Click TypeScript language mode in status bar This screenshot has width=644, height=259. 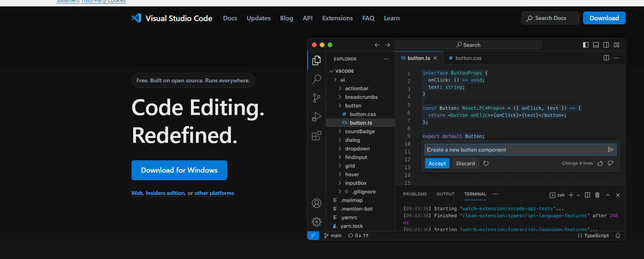point(593,236)
